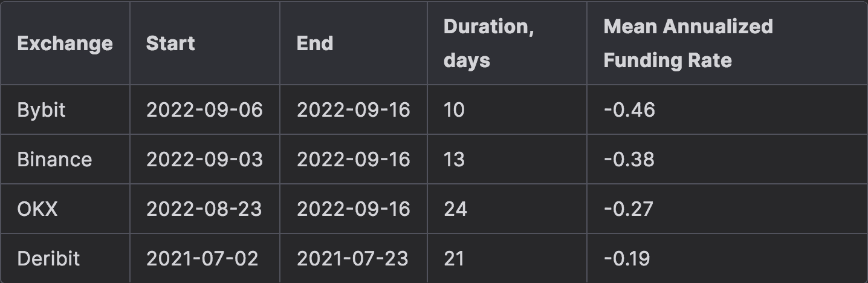This screenshot has width=868, height=283.
Task: Select the Bybit exchange cell
Action: point(41,110)
